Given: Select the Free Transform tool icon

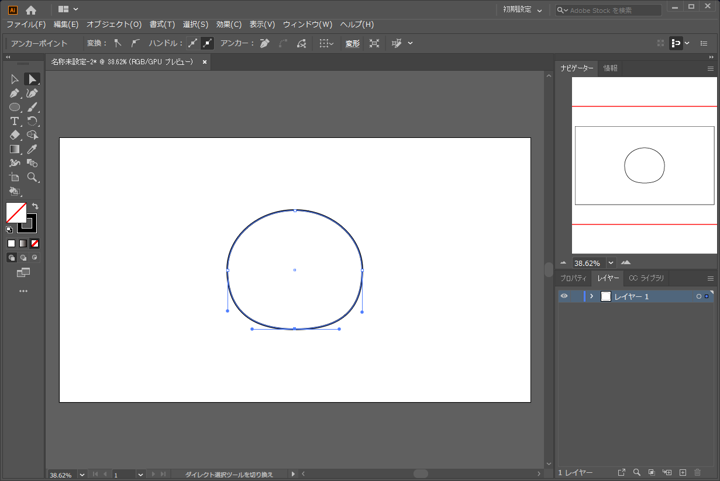Looking at the screenshot, I should coord(14,191).
